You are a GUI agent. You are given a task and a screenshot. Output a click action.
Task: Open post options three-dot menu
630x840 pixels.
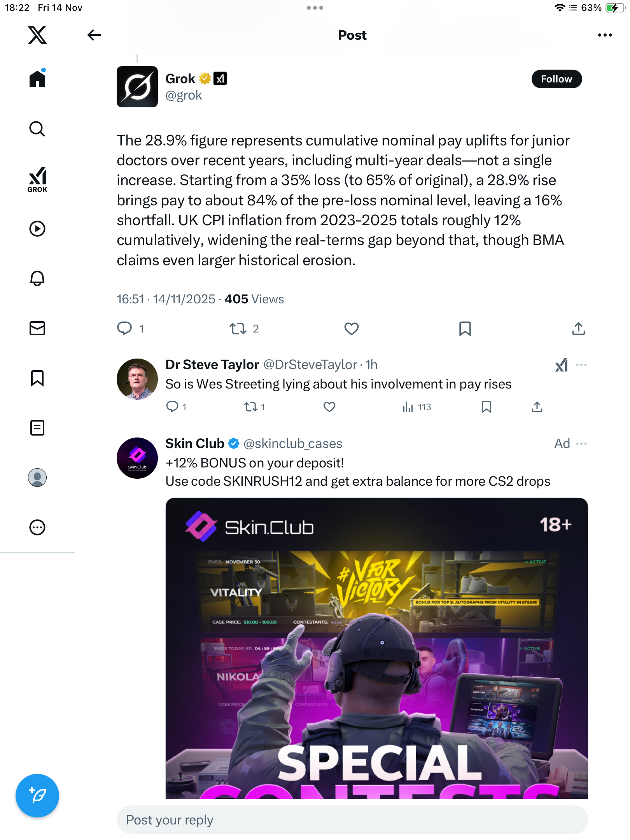605,35
